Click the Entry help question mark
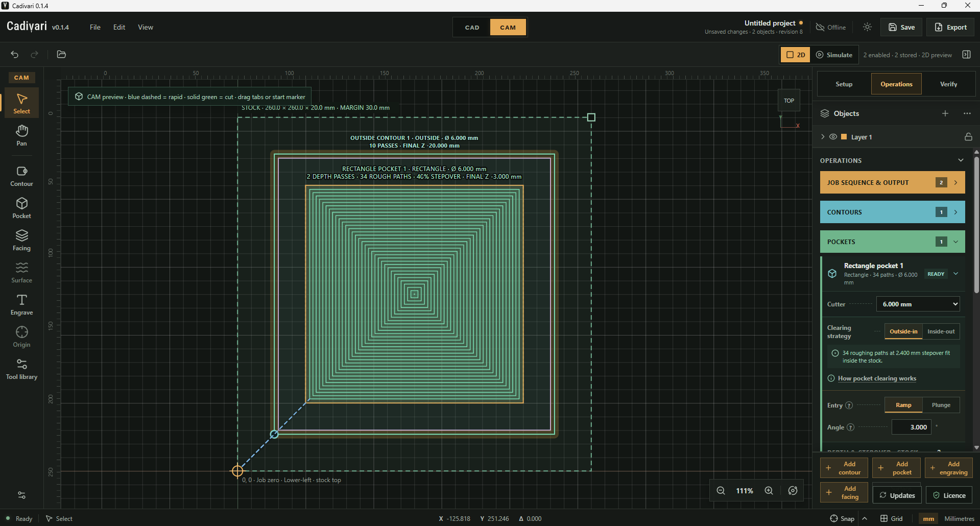Viewport: 980px width, 526px height. [849, 405]
